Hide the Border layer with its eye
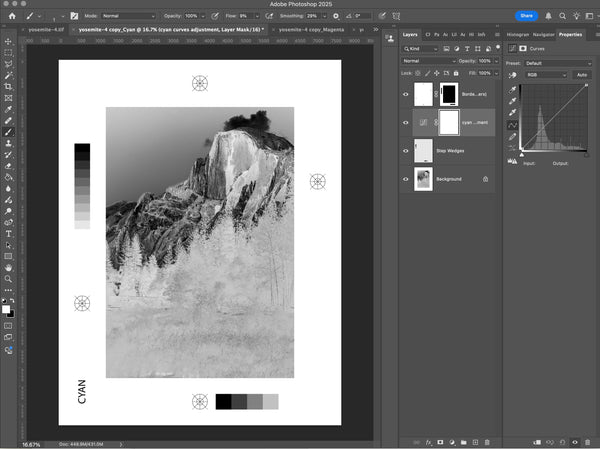Image resolution: width=600 pixels, height=449 pixels. [x=406, y=94]
